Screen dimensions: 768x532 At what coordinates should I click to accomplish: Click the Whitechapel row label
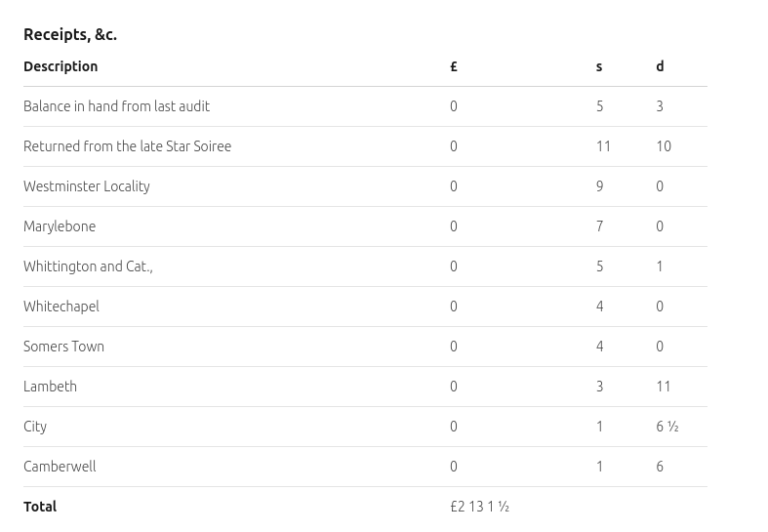(x=61, y=307)
